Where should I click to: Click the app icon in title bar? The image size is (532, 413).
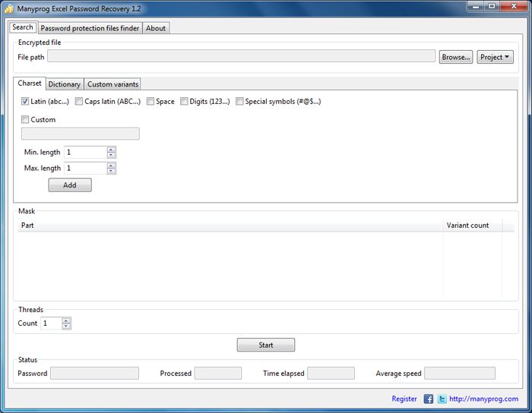point(9,8)
